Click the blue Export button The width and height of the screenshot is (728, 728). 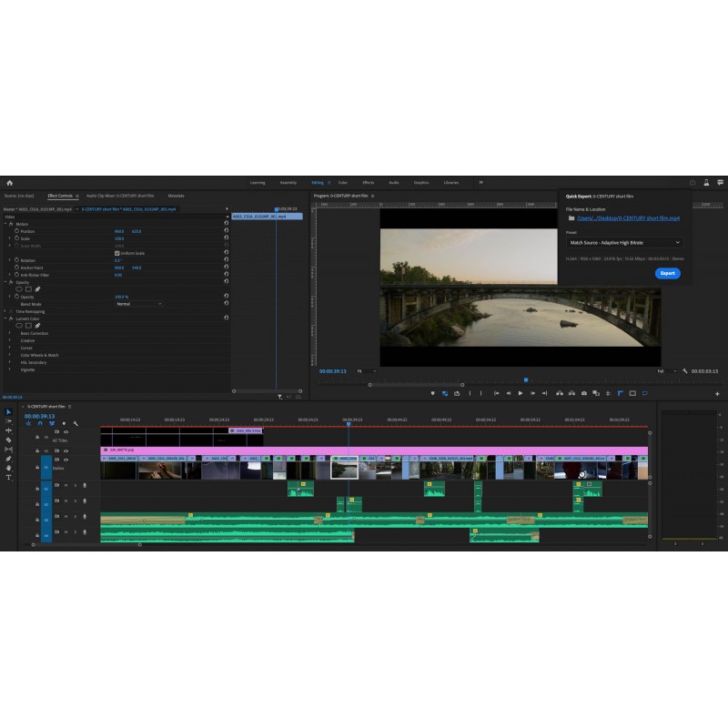click(667, 273)
